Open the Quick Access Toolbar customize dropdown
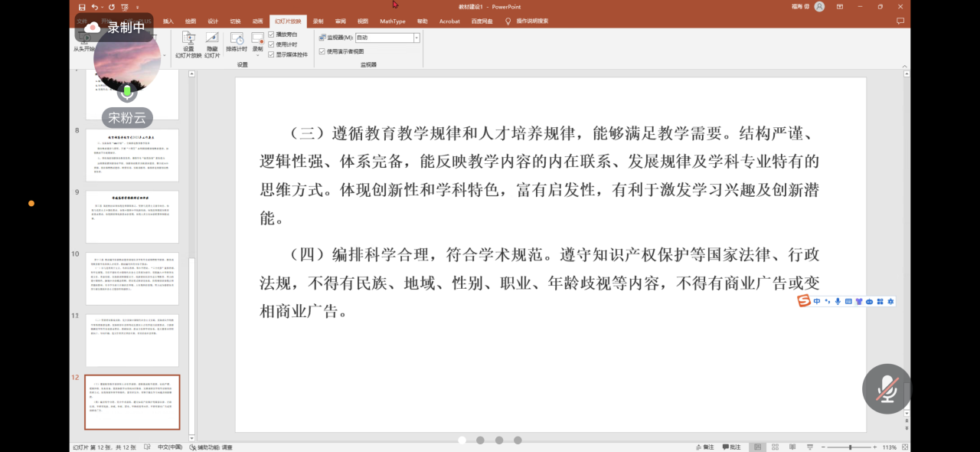The image size is (980, 452). 136,7
